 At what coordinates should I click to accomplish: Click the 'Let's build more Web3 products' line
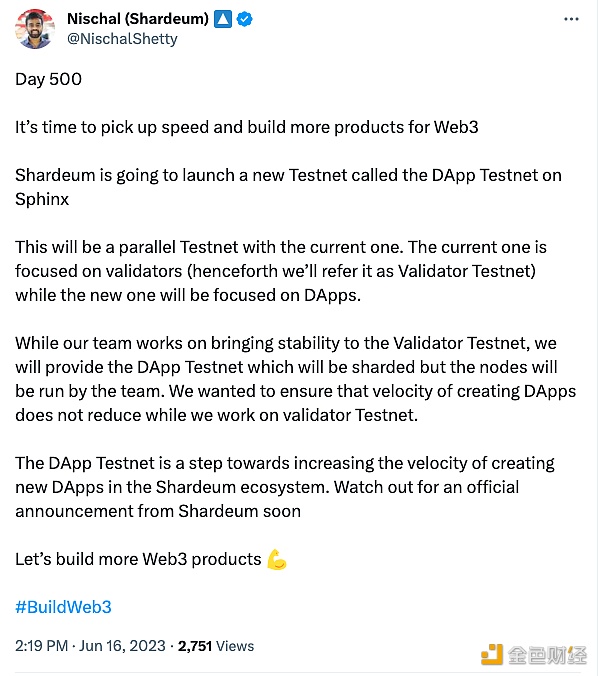pyautogui.click(x=151, y=560)
